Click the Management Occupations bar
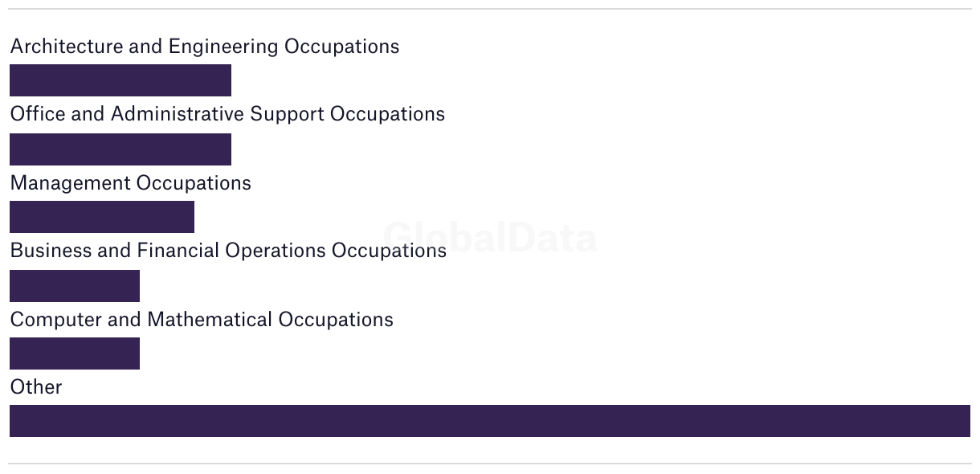The width and height of the screenshot is (980, 474). (102, 217)
